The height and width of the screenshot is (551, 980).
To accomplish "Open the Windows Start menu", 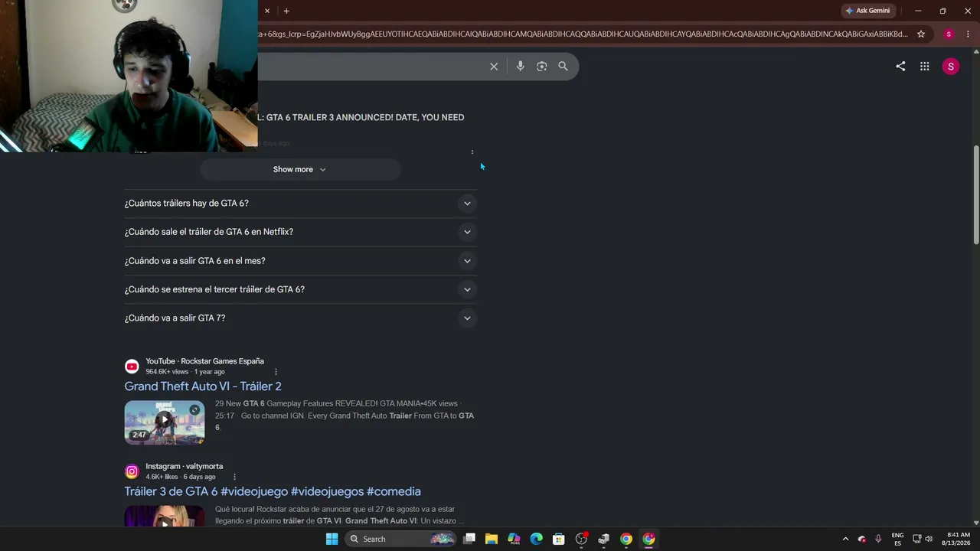I will click(332, 539).
